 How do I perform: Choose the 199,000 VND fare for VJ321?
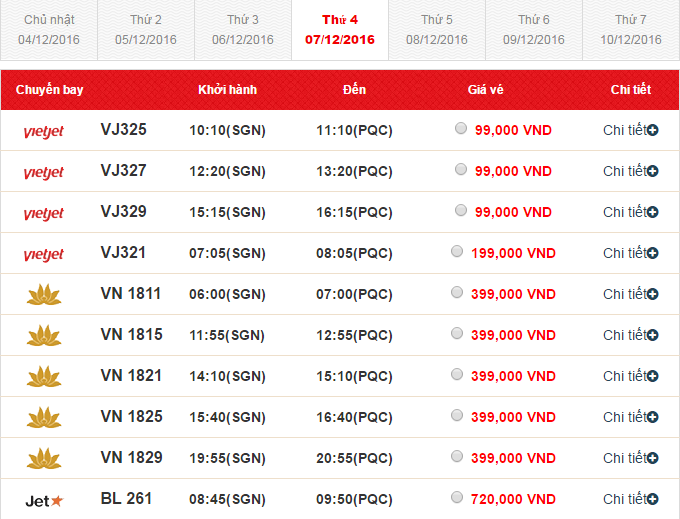tap(457, 252)
